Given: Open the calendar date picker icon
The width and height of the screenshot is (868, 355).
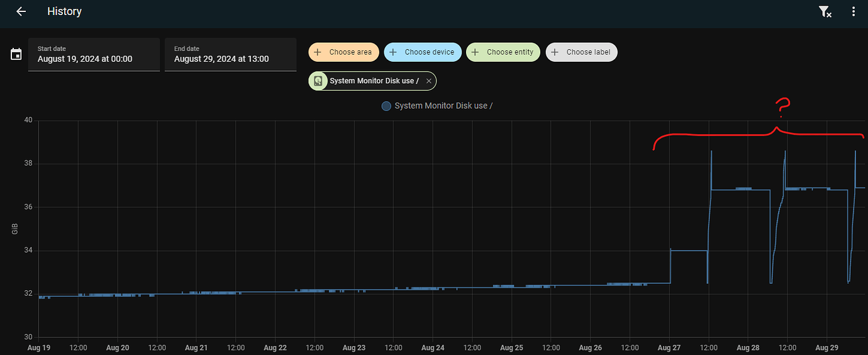Looking at the screenshot, I should pyautogui.click(x=16, y=54).
